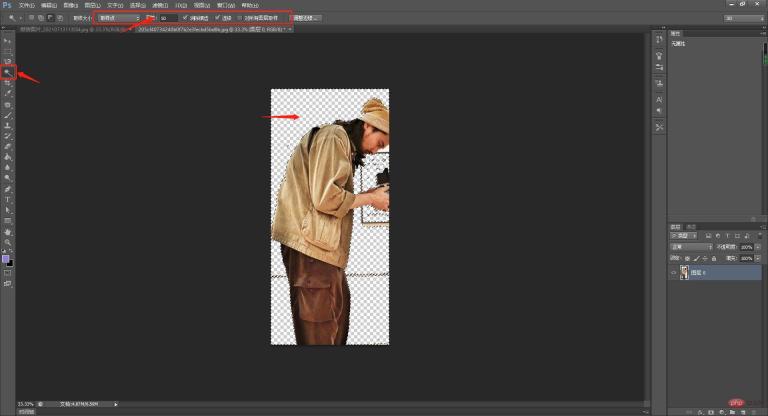Toggle lock position icon
The height and width of the screenshot is (416, 768).
[705, 259]
